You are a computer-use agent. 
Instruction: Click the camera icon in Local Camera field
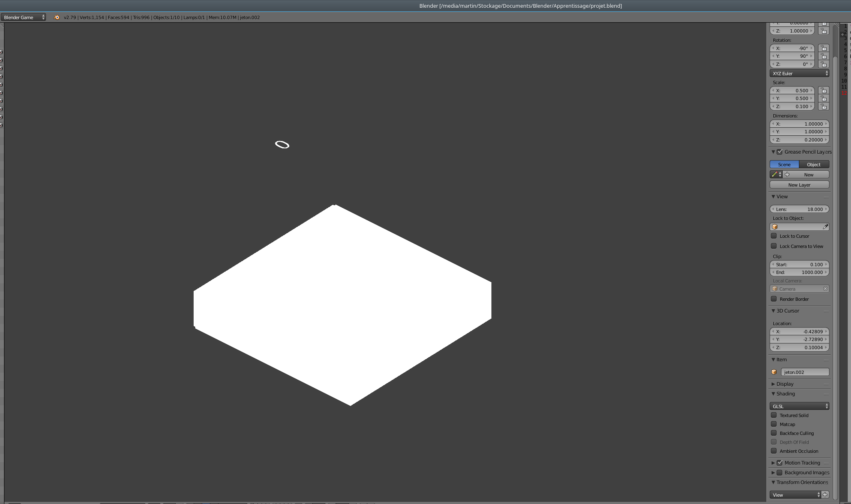(x=775, y=289)
